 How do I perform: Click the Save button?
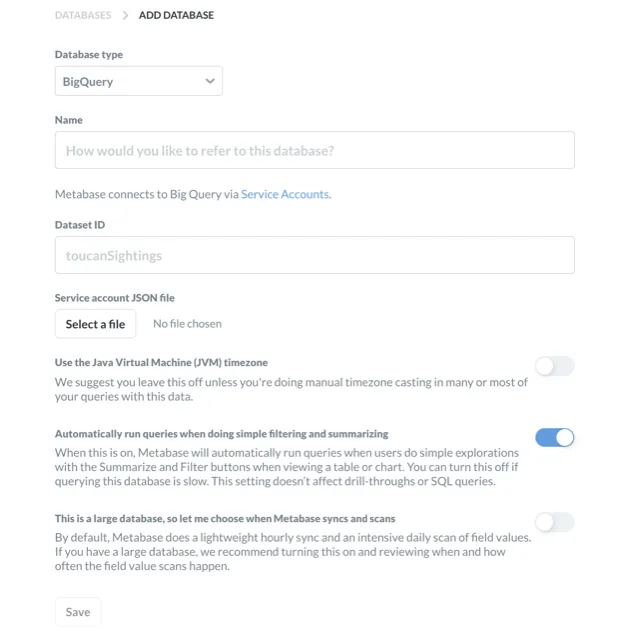[78, 612]
